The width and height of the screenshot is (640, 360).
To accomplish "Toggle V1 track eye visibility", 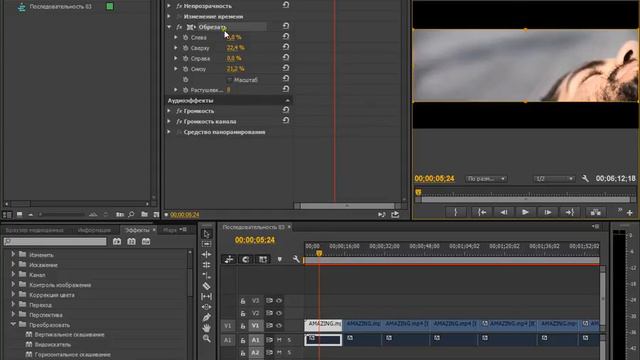I will point(279,326).
